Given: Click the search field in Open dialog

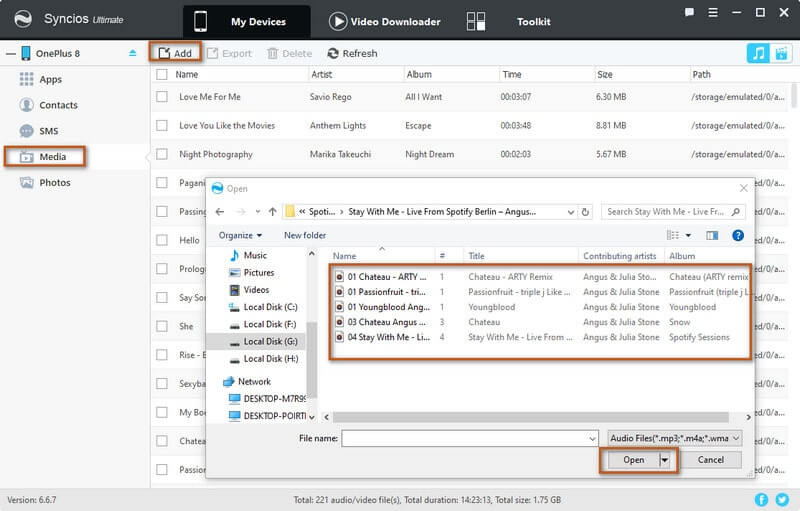Looking at the screenshot, I should [x=673, y=212].
